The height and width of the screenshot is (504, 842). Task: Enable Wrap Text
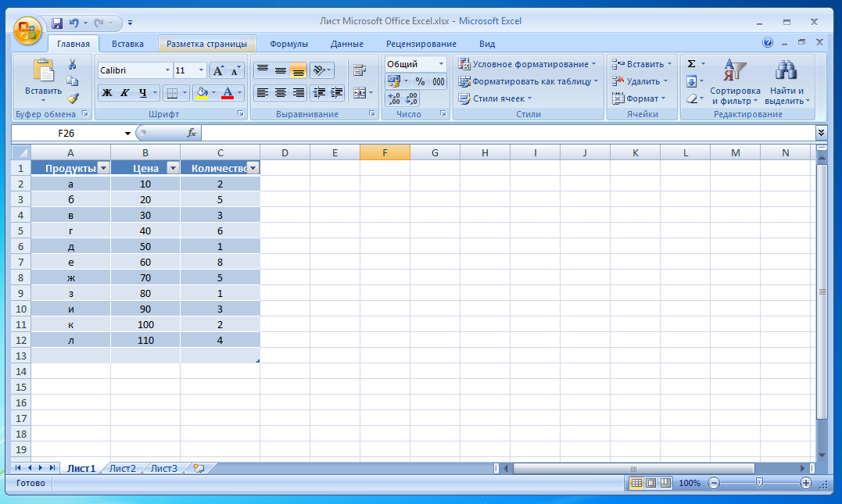[360, 70]
